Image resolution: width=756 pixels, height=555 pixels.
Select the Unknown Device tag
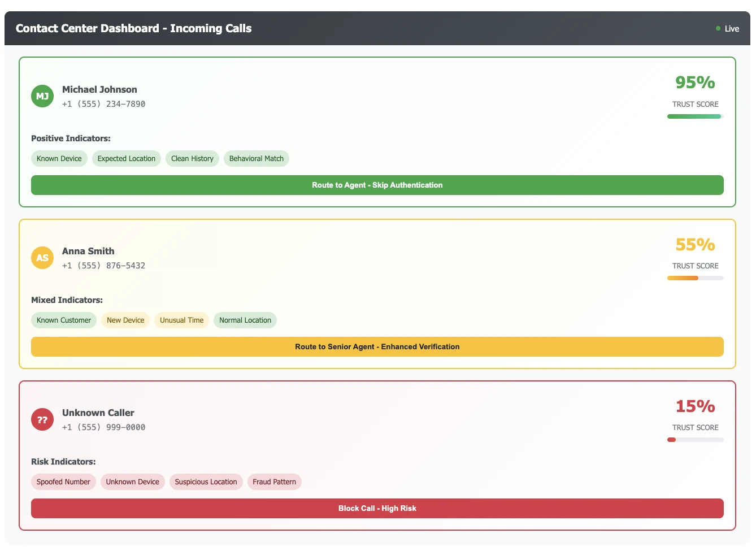pos(133,482)
